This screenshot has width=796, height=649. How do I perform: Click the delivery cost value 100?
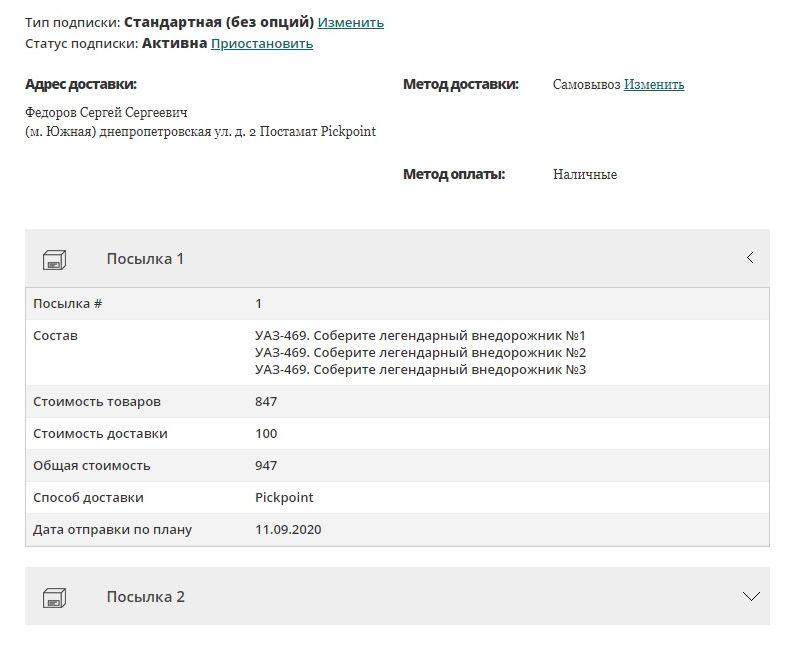pos(266,434)
